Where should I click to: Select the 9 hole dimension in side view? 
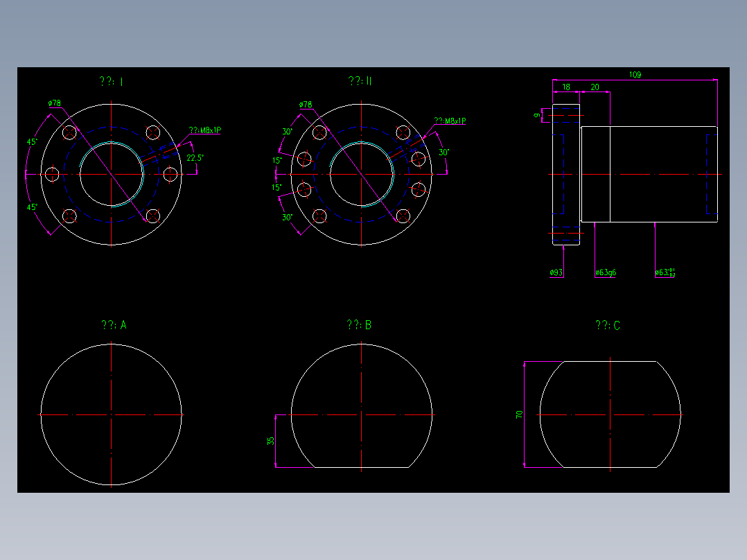(537, 115)
